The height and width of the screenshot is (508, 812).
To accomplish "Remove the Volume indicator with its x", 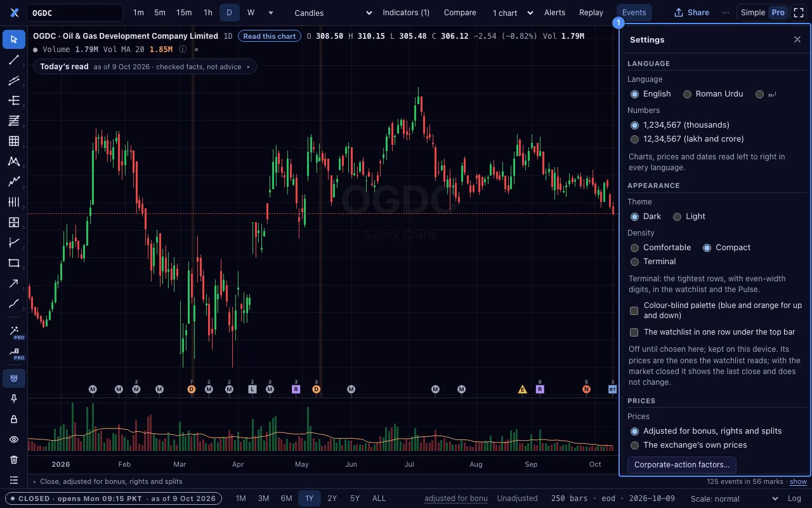I will click(x=196, y=49).
